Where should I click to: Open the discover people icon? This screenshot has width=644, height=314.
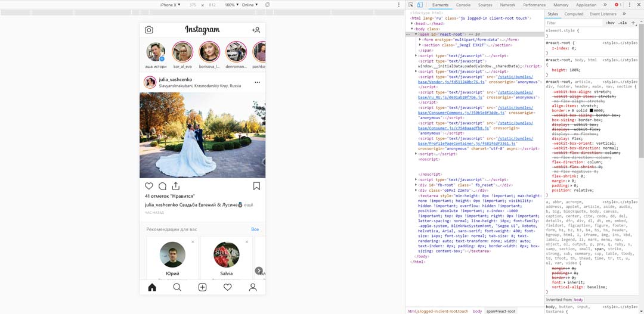tap(256, 30)
